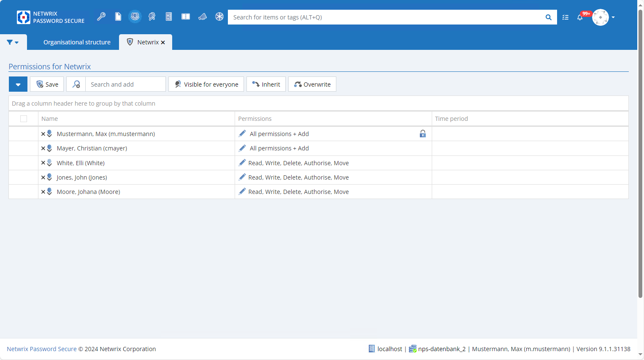Open notifications bell with 99+ badge
Image resolution: width=644 pixels, height=360 pixels.
click(580, 17)
